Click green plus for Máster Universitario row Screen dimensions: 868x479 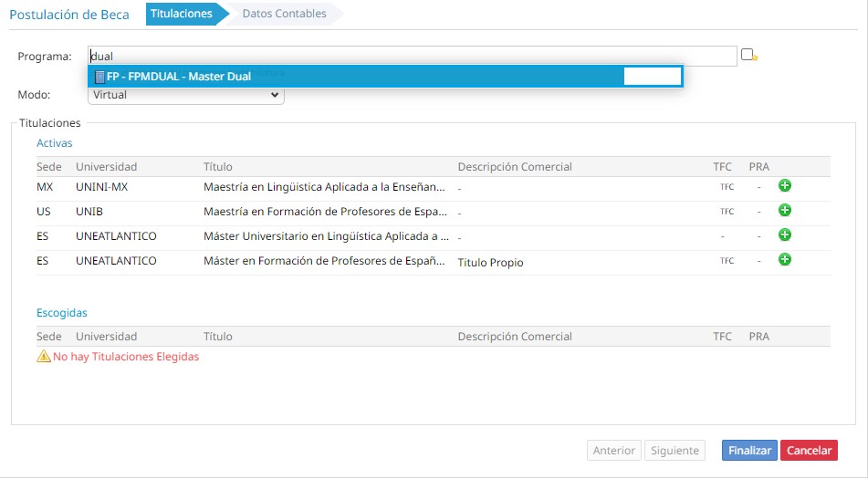784,235
